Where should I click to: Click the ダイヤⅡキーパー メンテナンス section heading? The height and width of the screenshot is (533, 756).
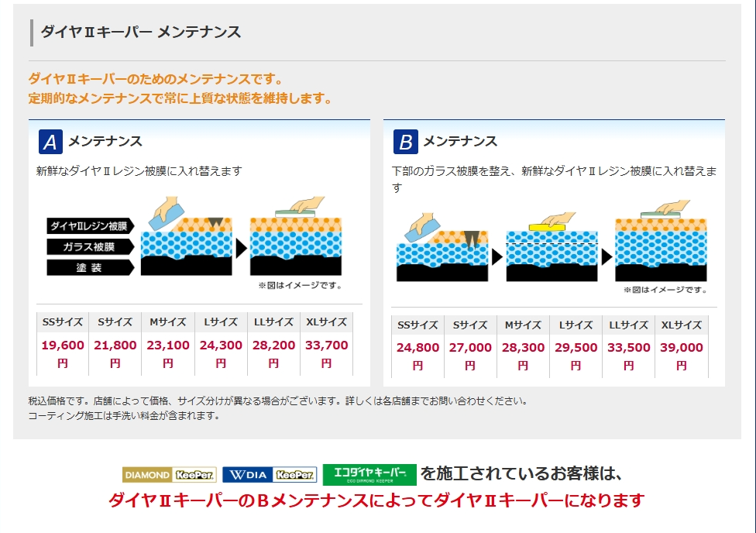pos(141,32)
